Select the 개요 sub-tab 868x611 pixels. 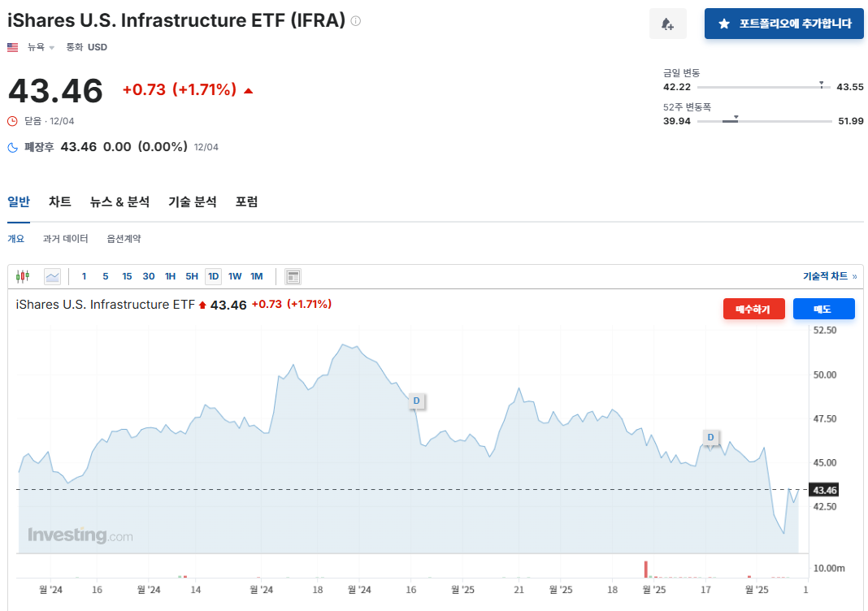pyautogui.click(x=15, y=239)
